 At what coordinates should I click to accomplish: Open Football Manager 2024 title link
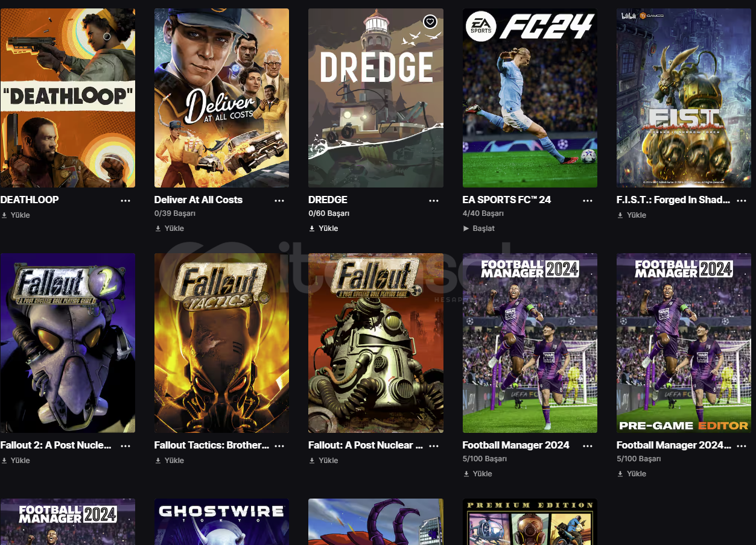516,445
